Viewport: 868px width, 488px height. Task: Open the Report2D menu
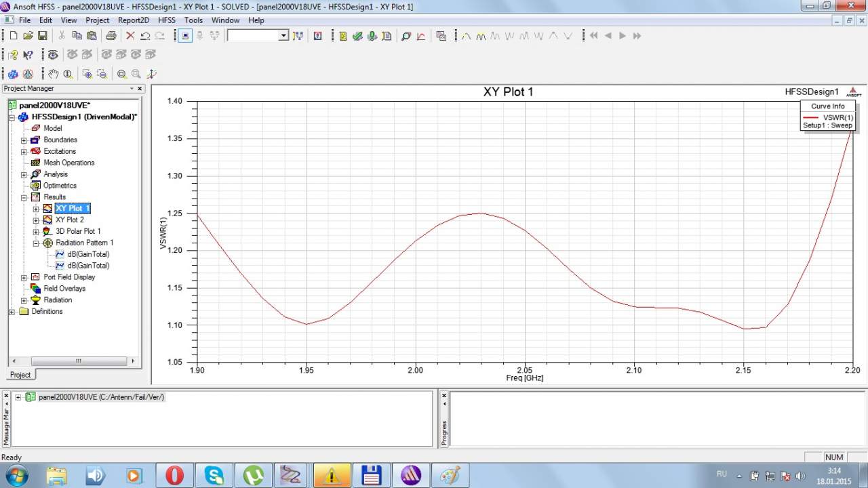pyautogui.click(x=133, y=20)
